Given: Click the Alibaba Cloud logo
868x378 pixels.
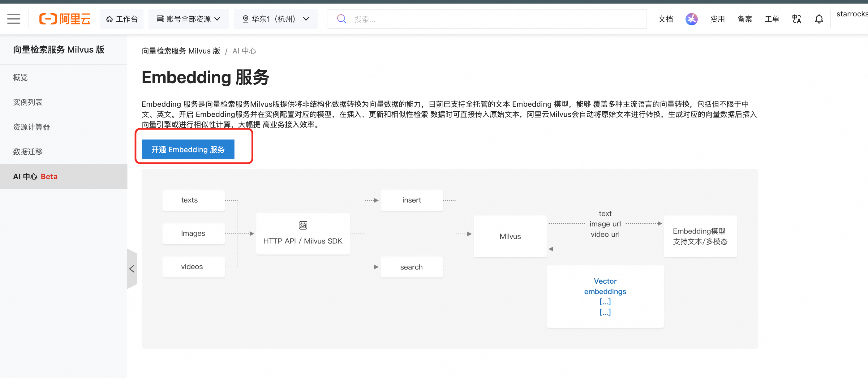Looking at the screenshot, I should [65, 19].
